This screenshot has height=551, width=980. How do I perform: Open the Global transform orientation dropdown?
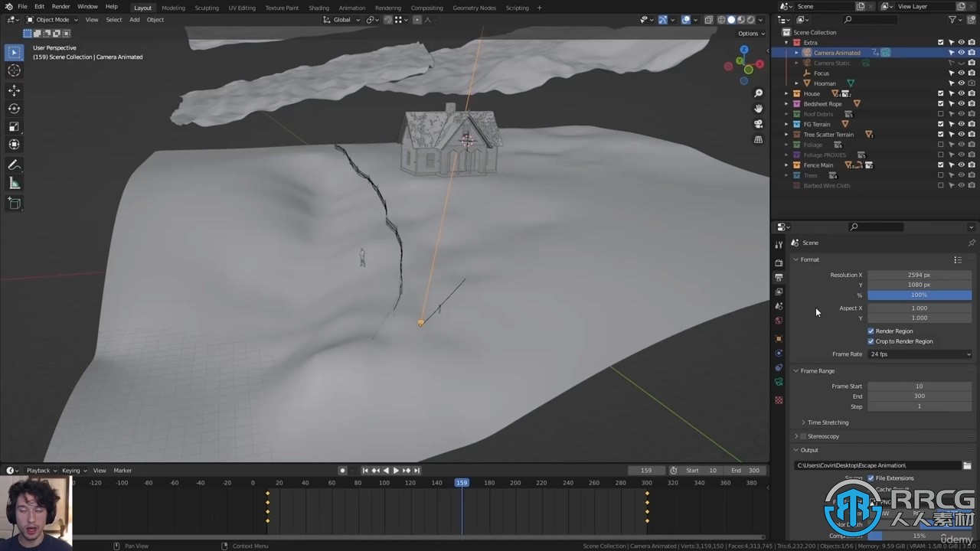[341, 19]
